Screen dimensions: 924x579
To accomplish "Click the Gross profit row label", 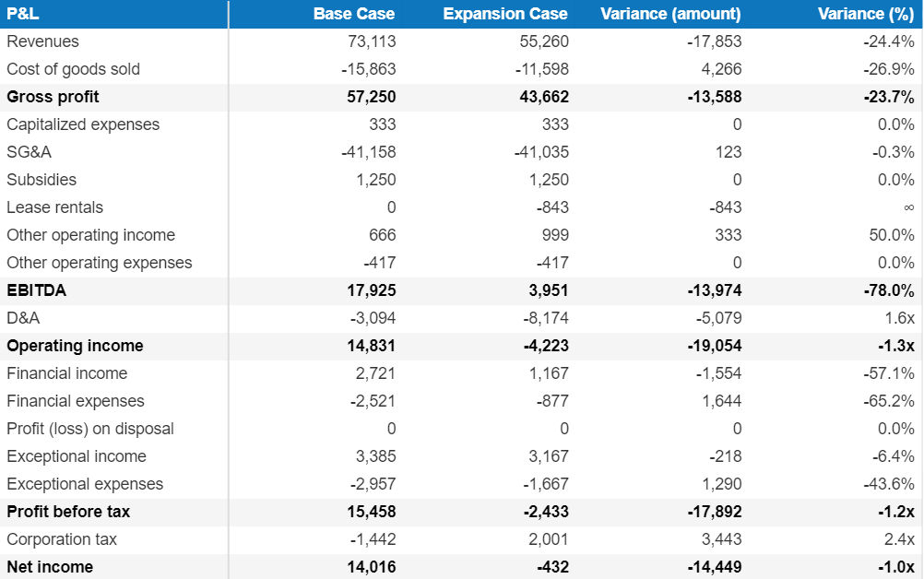I will coord(53,97).
